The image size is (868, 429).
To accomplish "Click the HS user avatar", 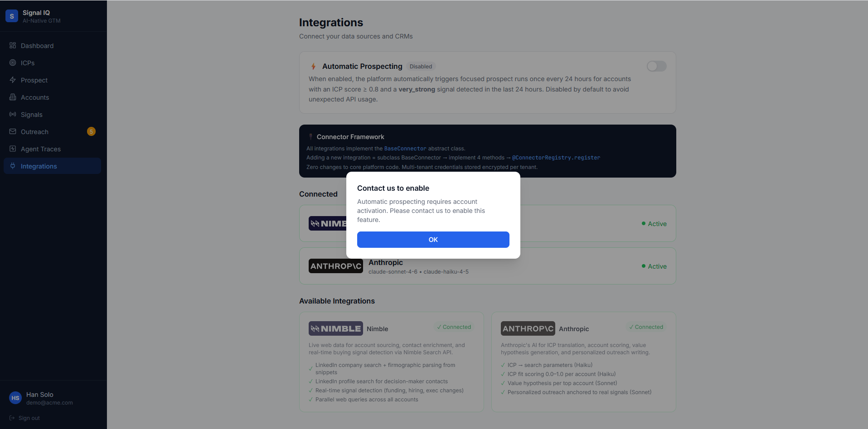I will pyautogui.click(x=15, y=398).
